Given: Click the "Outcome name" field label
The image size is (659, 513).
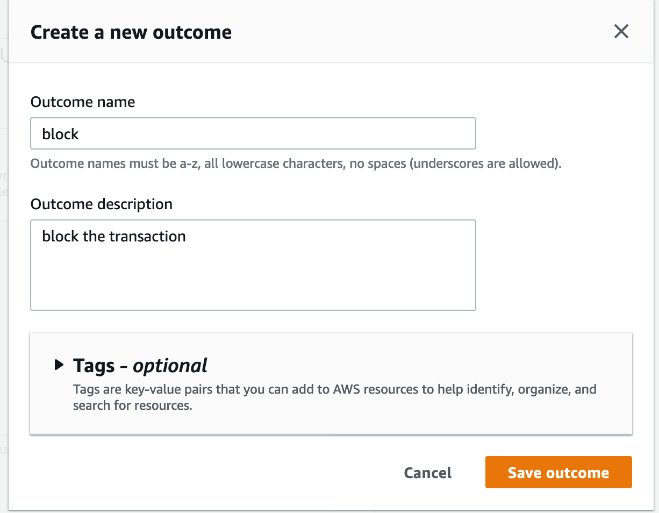Looking at the screenshot, I should 83,102.
